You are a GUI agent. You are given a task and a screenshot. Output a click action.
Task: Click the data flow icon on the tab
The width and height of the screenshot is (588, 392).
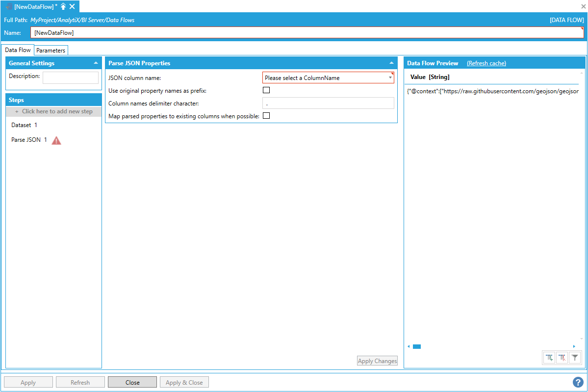click(x=9, y=6)
